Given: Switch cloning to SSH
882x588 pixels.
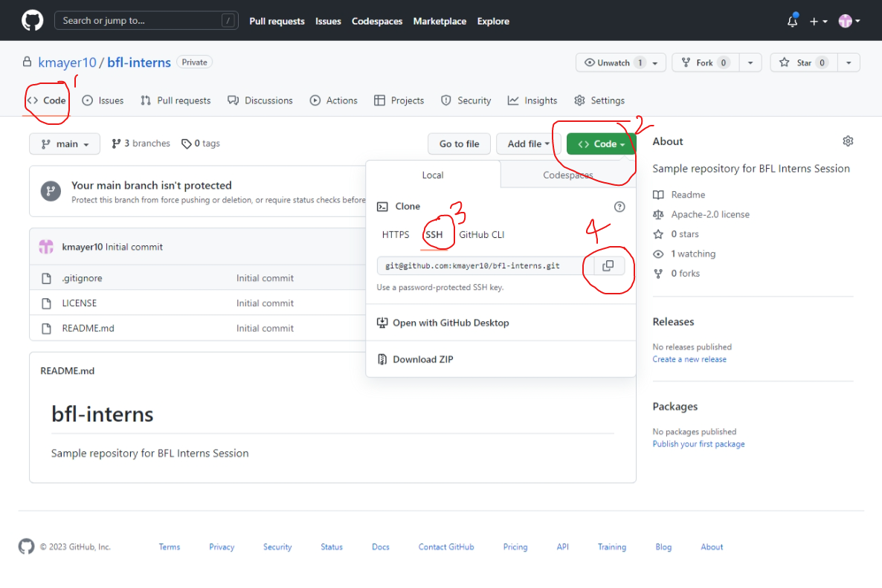Looking at the screenshot, I should (x=434, y=233).
